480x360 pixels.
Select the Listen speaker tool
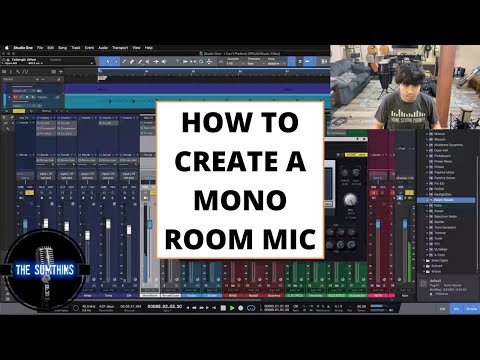164,61
